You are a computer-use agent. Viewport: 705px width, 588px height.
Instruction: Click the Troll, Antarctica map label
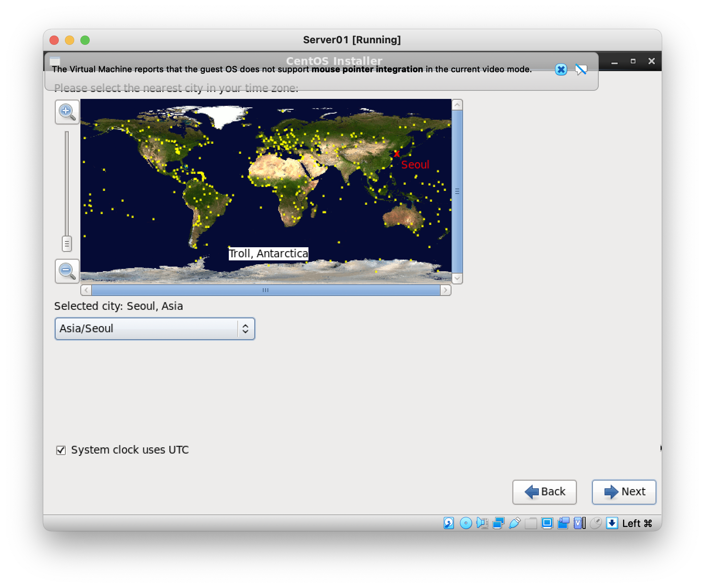pos(269,253)
